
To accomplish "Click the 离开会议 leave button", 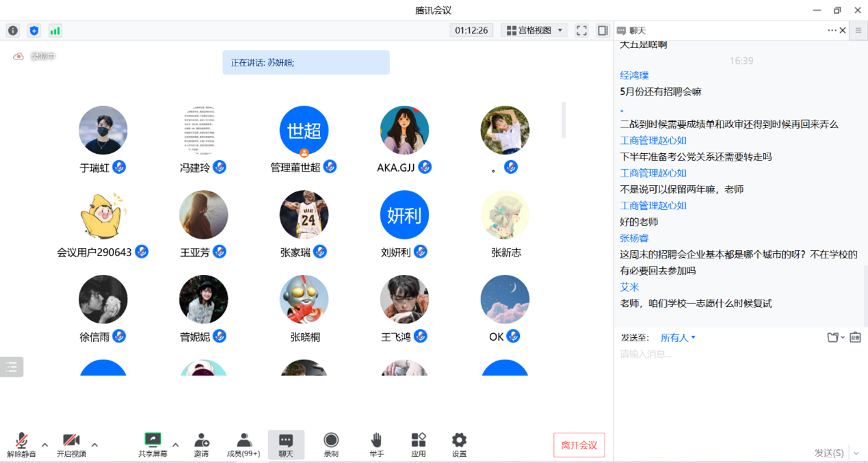I will (x=579, y=445).
